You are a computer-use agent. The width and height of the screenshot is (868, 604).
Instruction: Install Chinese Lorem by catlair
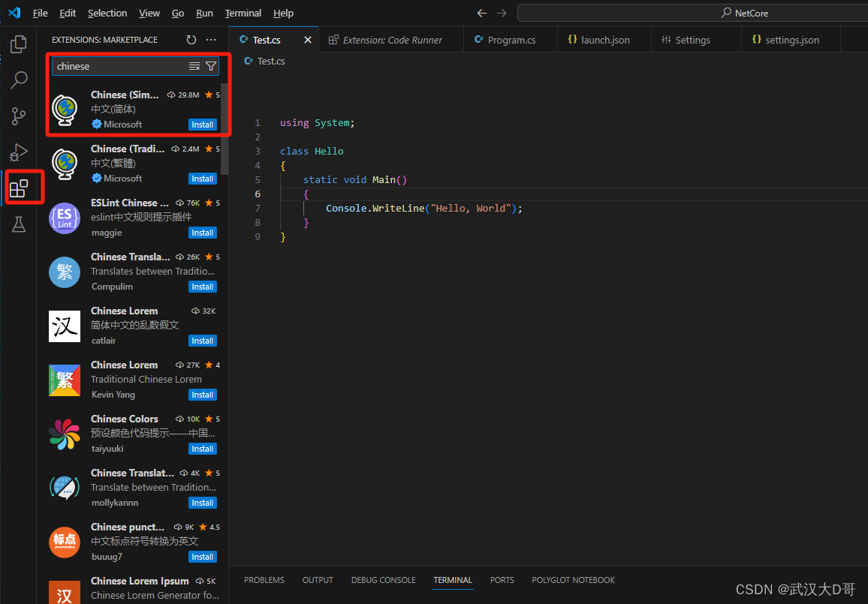point(203,341)
